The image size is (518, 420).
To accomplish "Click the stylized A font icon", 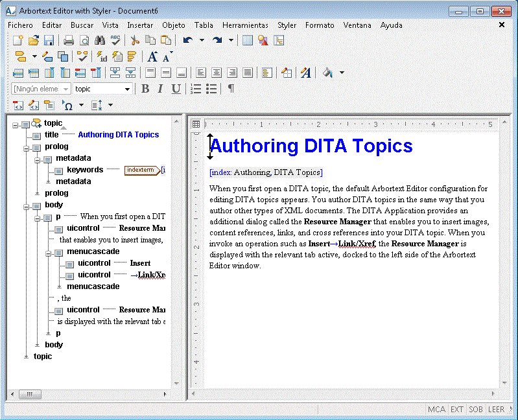I will [305, 73].
